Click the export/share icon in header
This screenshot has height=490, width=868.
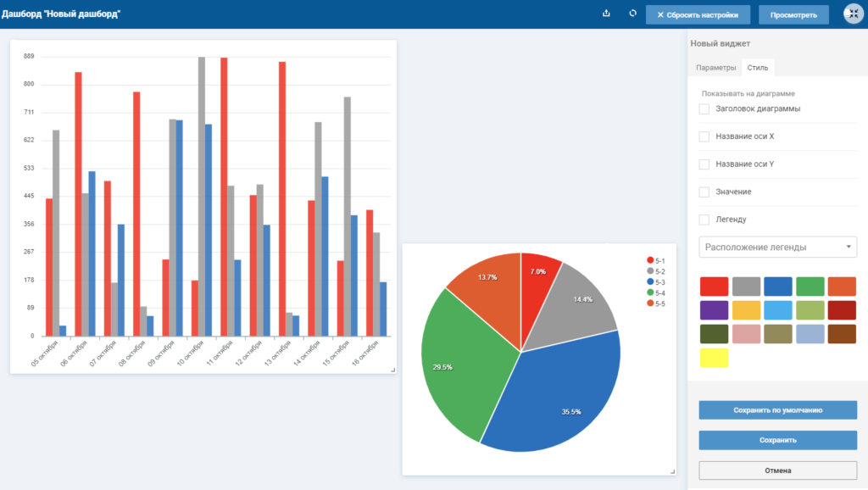(606, 14)
